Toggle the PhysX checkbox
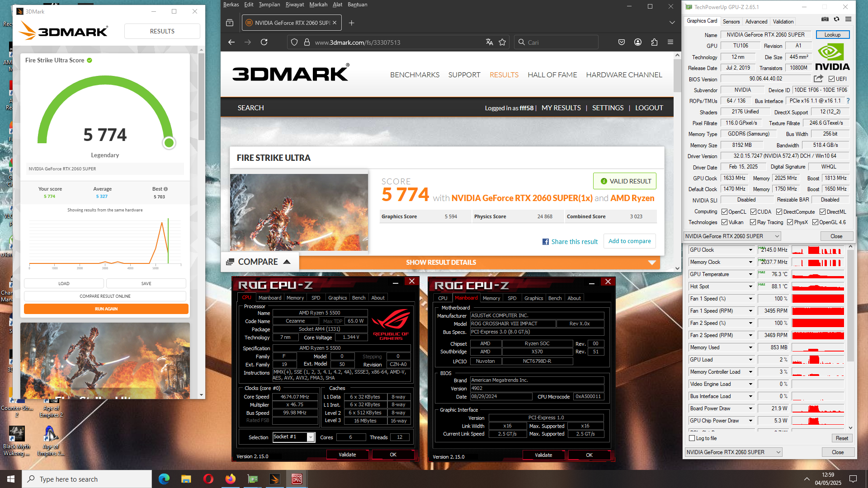The height and width of the screenshot is (488, 868). 790,222
